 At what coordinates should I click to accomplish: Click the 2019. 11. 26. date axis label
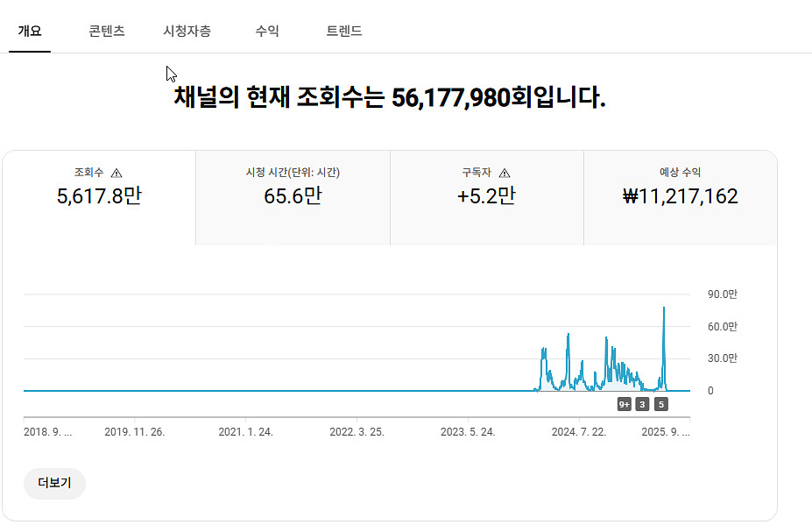(x=134, y=432)
